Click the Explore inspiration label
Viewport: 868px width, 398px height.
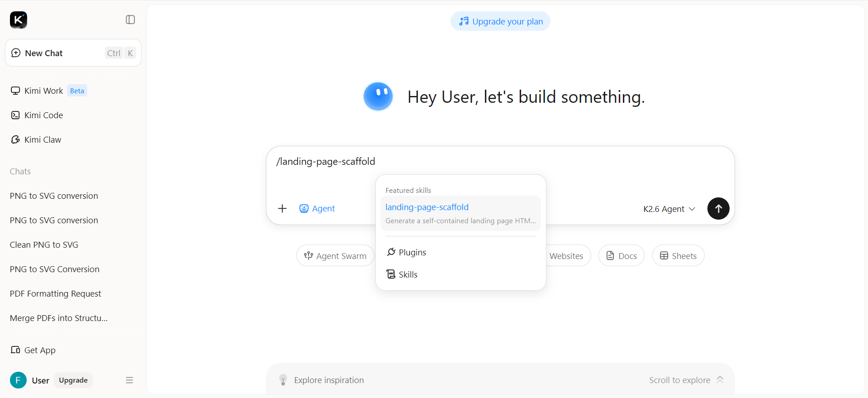[329, 380]
